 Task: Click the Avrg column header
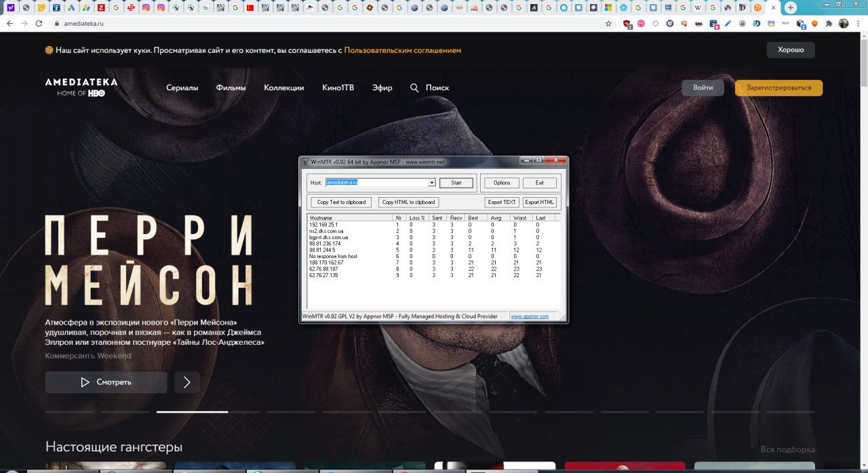tap(498, 218)
